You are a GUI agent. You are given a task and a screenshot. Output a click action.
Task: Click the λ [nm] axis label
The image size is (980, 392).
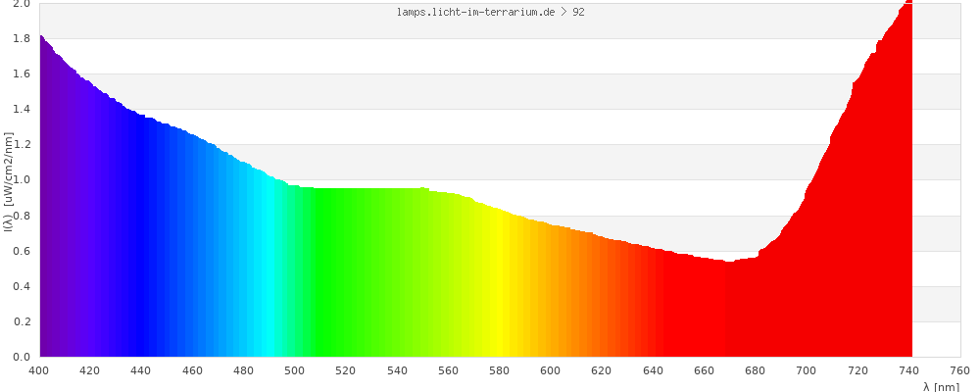(941, 387)
